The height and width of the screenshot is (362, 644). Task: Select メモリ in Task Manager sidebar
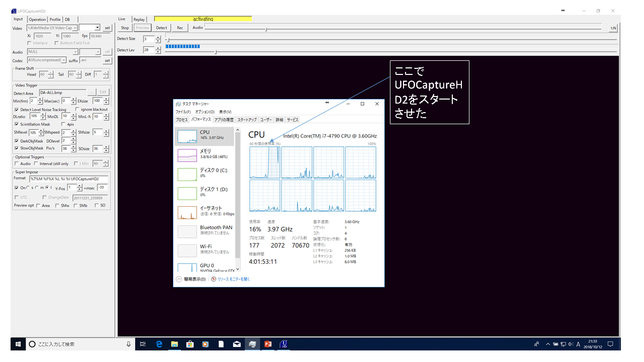click(204, 155)
